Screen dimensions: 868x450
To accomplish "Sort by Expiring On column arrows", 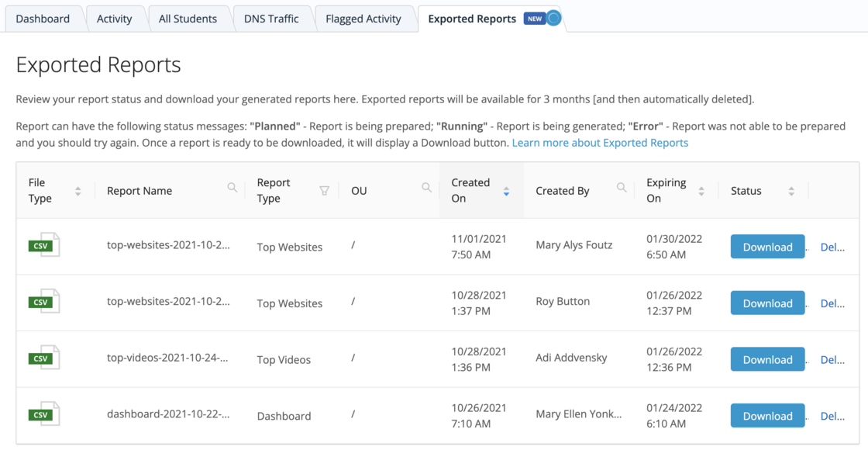I will tap(701, 191).
